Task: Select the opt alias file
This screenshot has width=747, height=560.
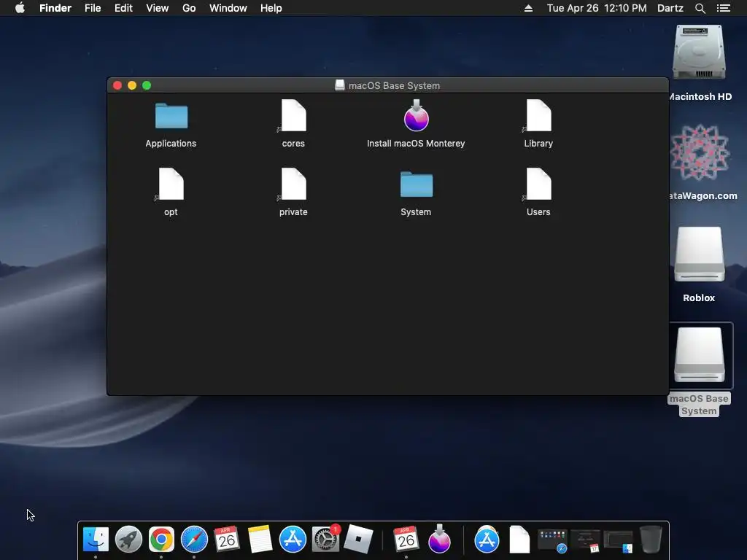Action: [171, 184]
